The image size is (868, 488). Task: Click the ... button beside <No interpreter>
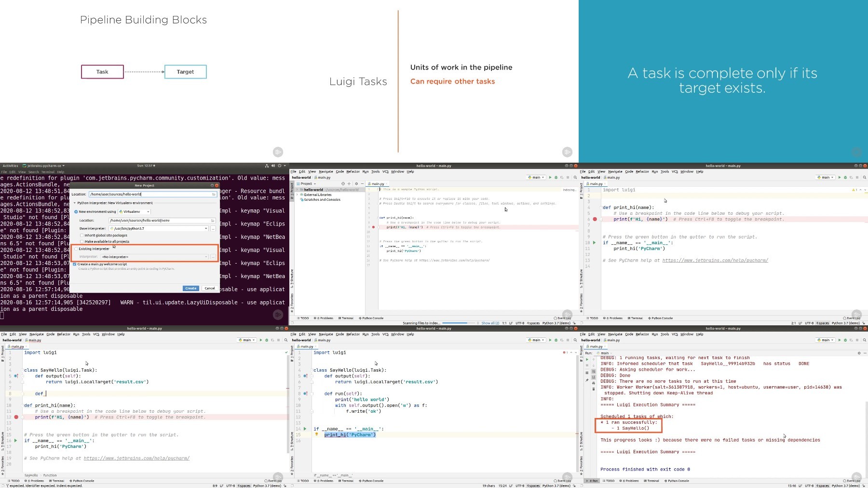point(213,257)
